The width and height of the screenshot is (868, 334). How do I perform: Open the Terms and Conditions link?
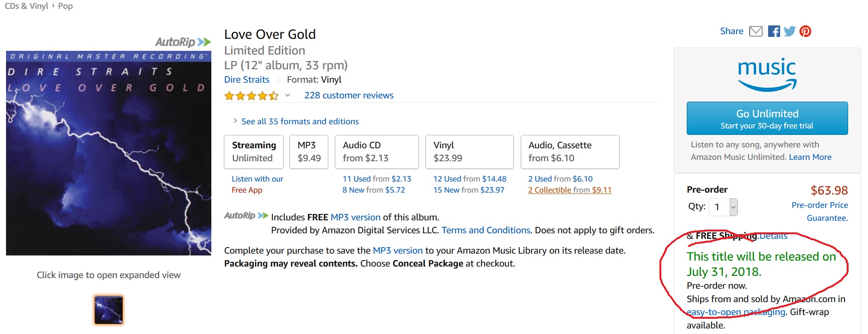[486, 230]
